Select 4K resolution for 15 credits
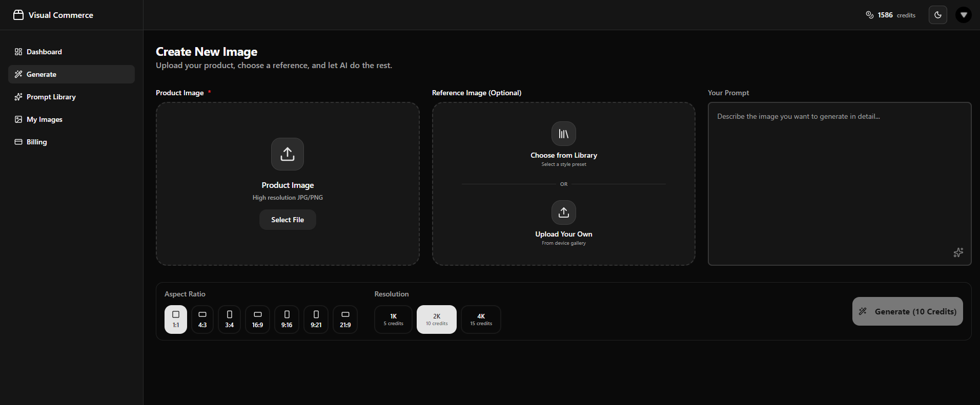980x405 pixels. (x=481, y=319)
